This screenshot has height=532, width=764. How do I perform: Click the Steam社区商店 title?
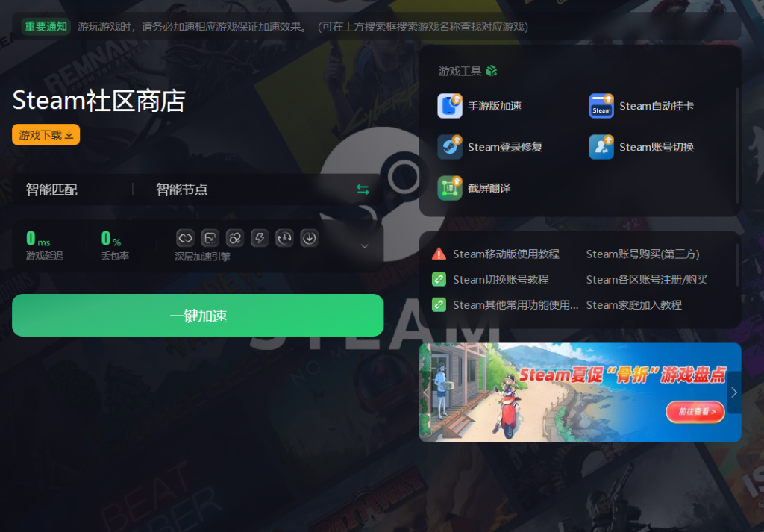click(x=99, y=101)
